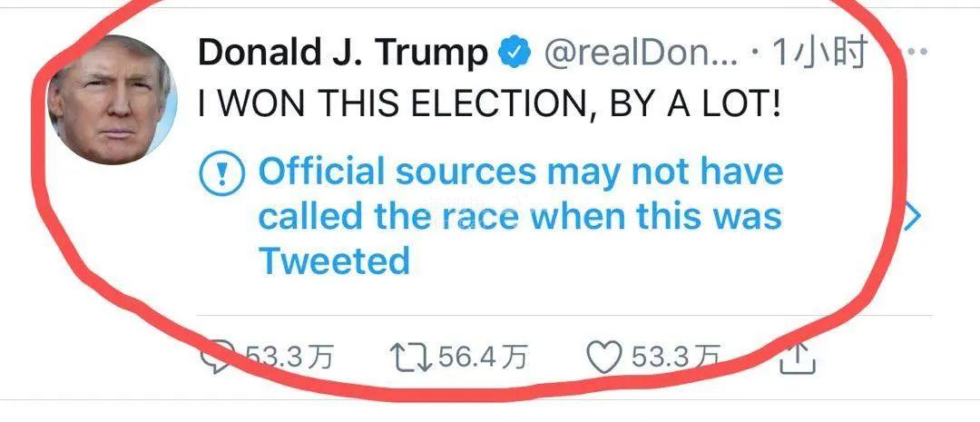Click the circled exclamation mark warning icon
Image resolution: width=980 pixels, height=422 pixels.
click(x=221, y=172)
